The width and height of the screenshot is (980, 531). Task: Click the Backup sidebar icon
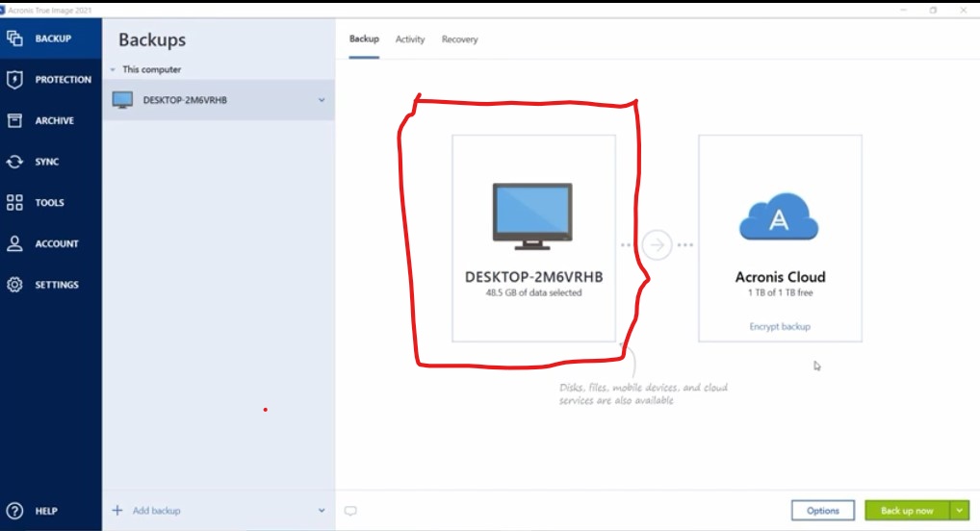[14, 38]
